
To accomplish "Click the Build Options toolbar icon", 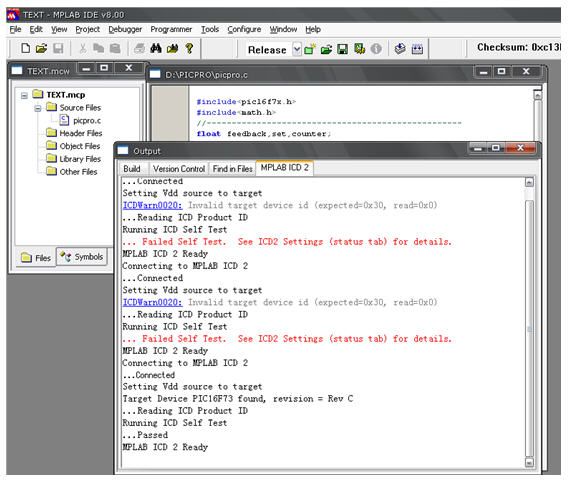I will coord(359,49).
